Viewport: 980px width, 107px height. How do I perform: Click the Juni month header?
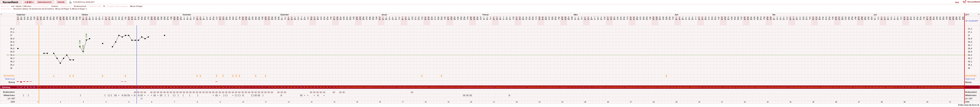(x=875, y=14)
